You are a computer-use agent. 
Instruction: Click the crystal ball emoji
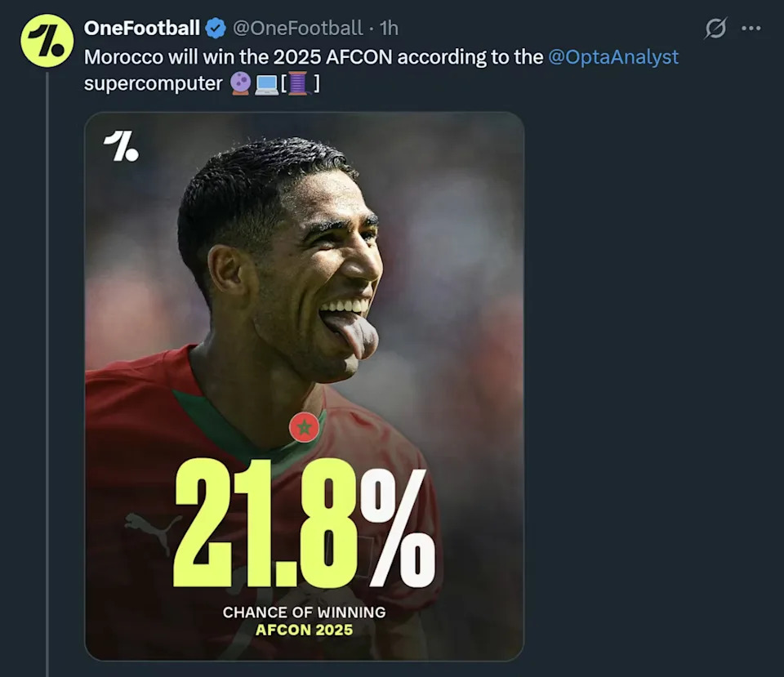[239, 83]
